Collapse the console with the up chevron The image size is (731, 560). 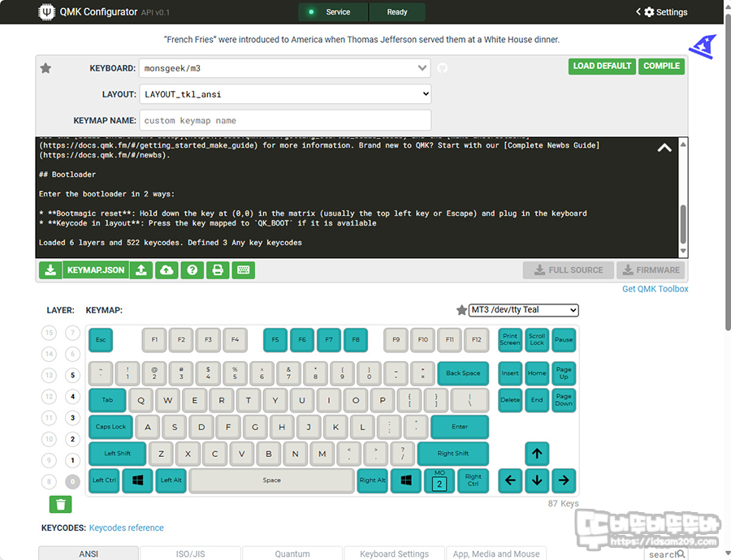pos(664,149)
